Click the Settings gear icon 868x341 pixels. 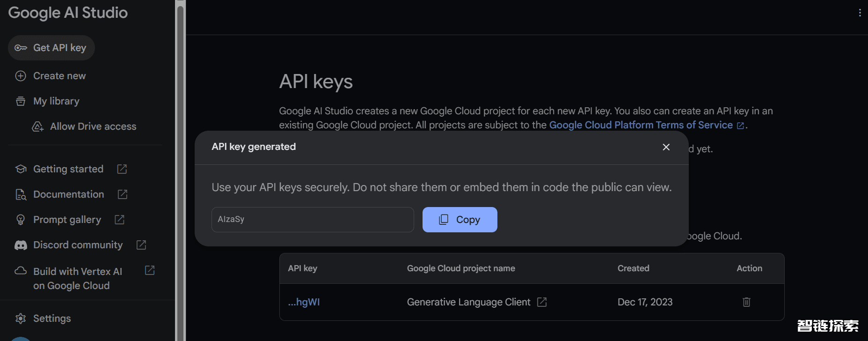click(21, 319)
